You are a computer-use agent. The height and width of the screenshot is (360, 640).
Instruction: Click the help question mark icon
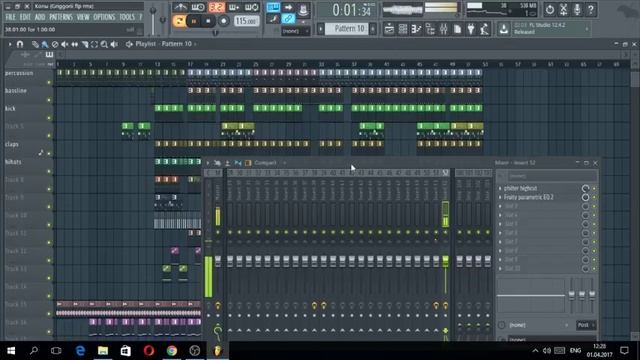click(x=591, y=9)
